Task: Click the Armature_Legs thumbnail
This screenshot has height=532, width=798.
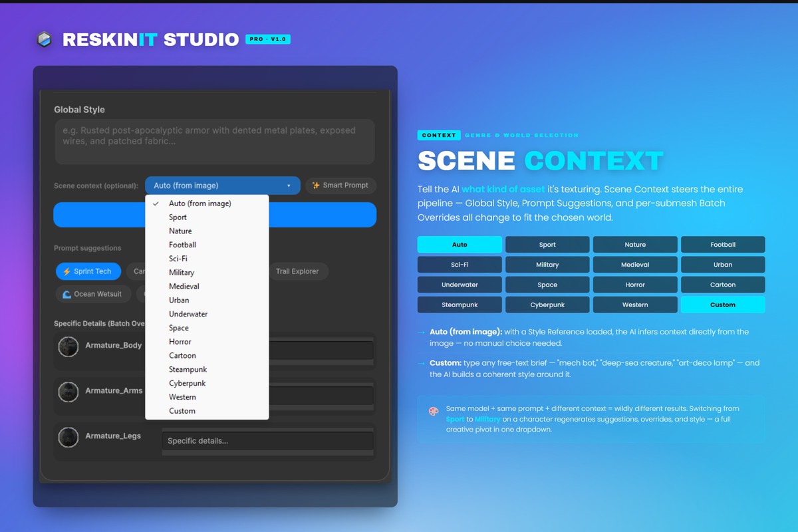Action: pyautogui.click(x=68, y=437)
